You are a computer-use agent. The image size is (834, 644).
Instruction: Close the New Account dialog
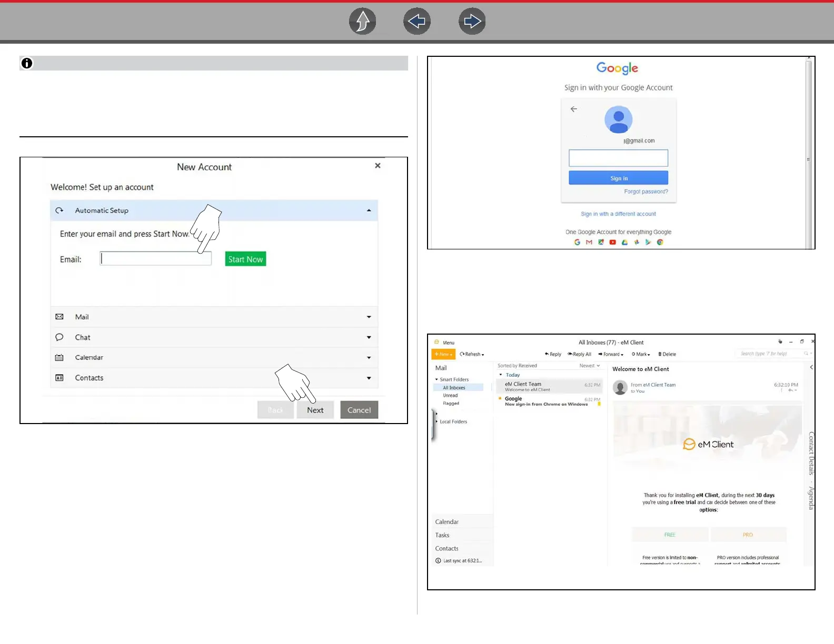378,166
